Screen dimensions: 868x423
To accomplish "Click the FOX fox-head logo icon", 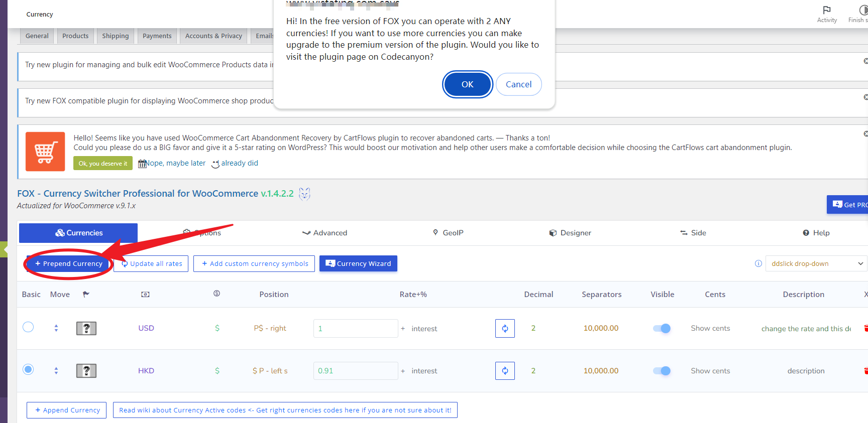I will coord(304,194).
